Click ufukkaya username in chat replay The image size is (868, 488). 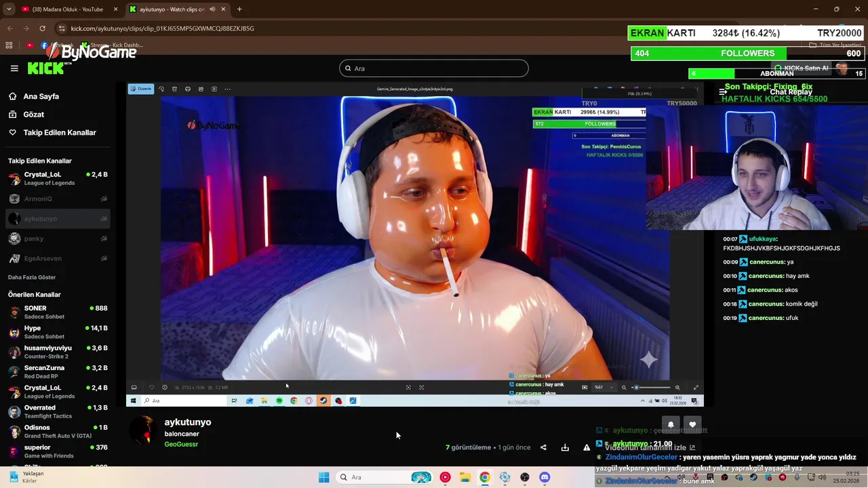pyautogui.click(x=762, y=239)
